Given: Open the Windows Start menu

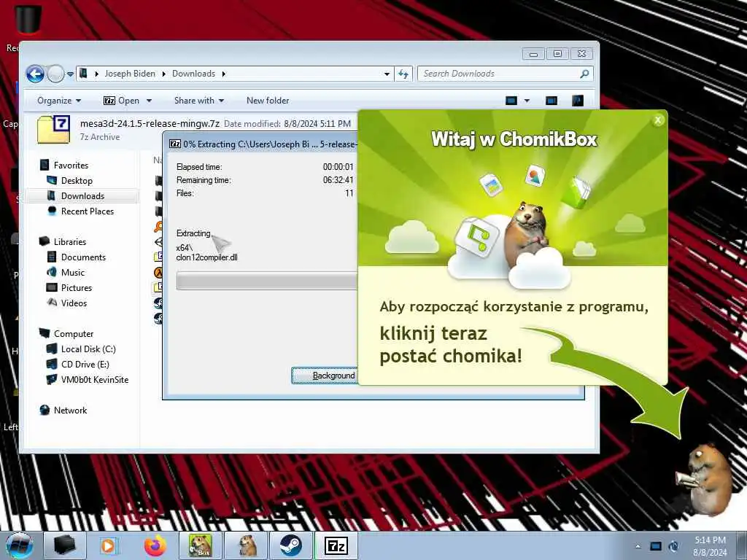Looking at the screenshot, I should [20, 546].
